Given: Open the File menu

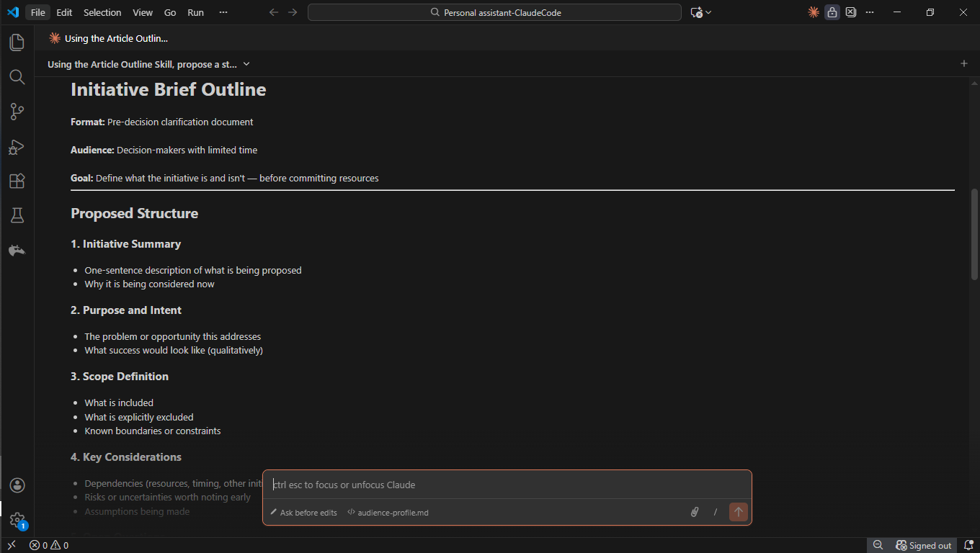Looking at the screenshot, I should click(37, 12).
